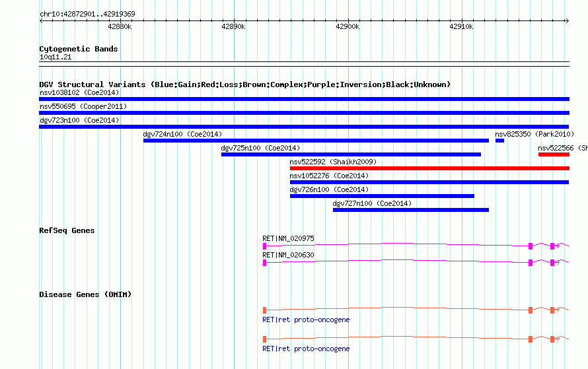Viewport: 588px width, 369px height.
Task: Select the nsv550695 (Cooper2011) variant bar
Action: (x=304, y=113)
